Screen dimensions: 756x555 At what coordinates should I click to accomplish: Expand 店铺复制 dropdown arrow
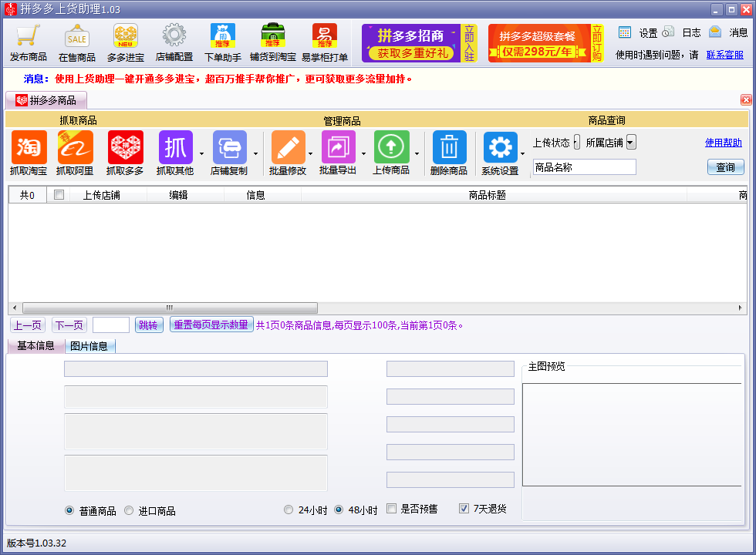pos(255,153)
